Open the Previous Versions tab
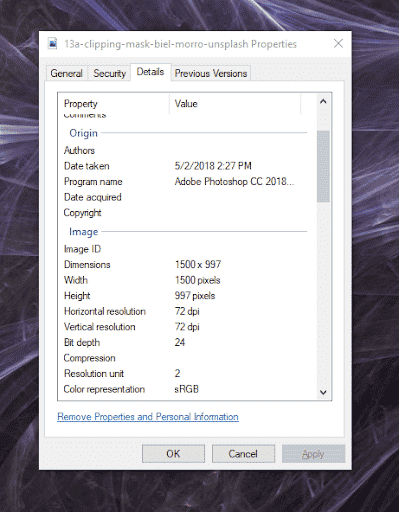The image size is (399, 512). point(211,73)
